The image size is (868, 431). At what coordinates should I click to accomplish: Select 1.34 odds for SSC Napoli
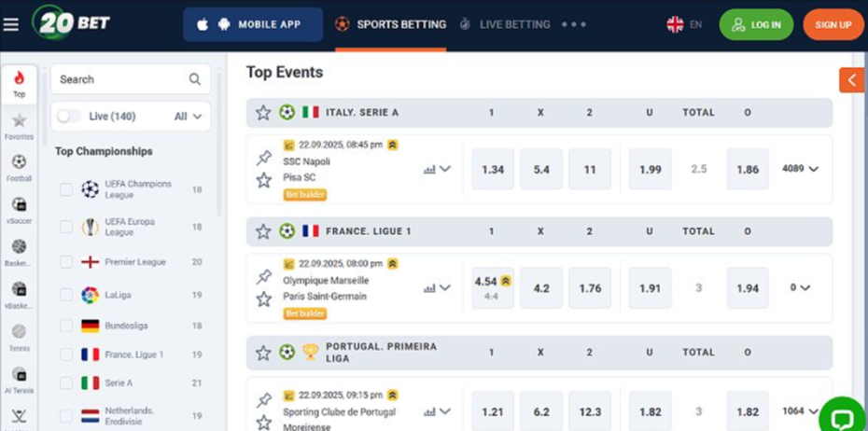(493, 169)
